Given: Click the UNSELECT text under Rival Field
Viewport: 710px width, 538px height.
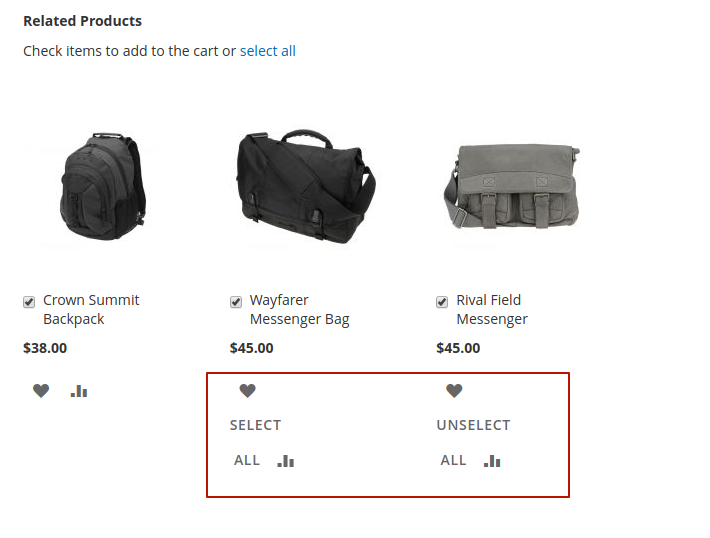Looking at the screenshot, I should [x=474, y=425].
